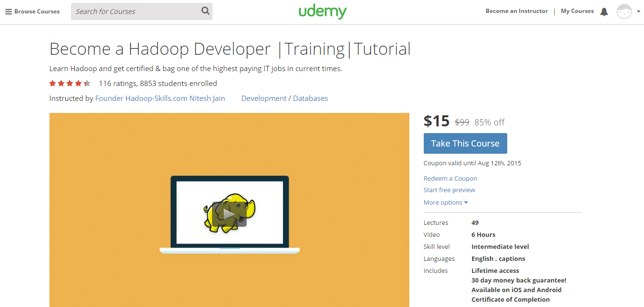Open the notifications bell
The image size is (644, 307).
(x=604, y=12)
